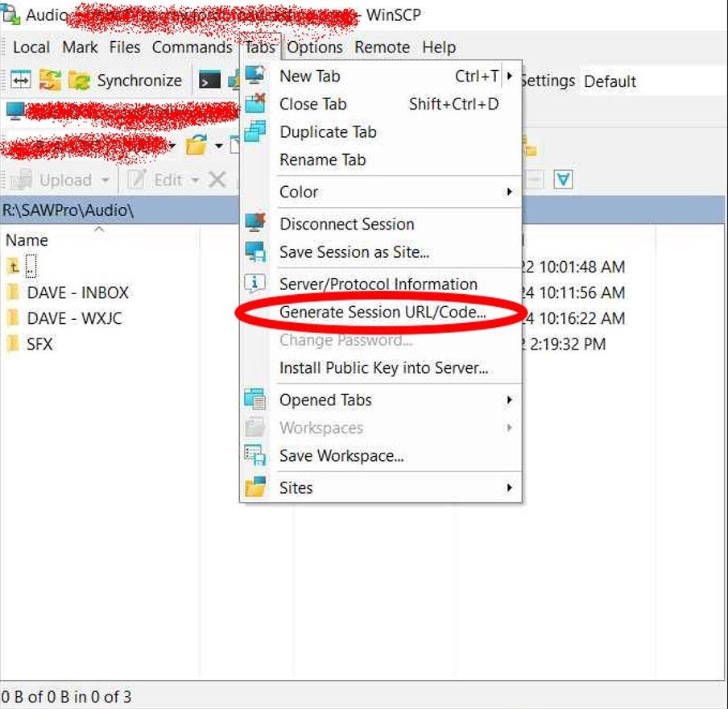Screen dimensions: 728x709
Task: Choose Disconnect Session
Action: [x=381, y=224]
